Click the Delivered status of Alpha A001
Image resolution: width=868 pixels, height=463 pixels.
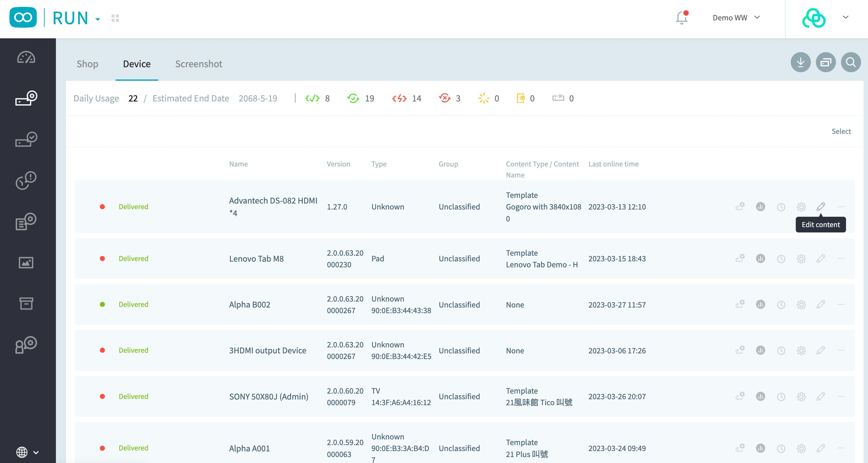(x=133, y=448)
